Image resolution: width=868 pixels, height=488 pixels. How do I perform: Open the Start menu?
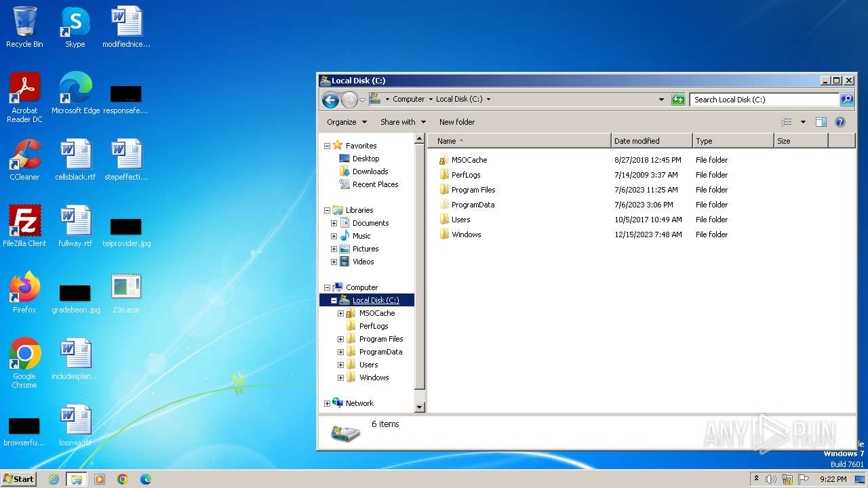click(18, 479)
